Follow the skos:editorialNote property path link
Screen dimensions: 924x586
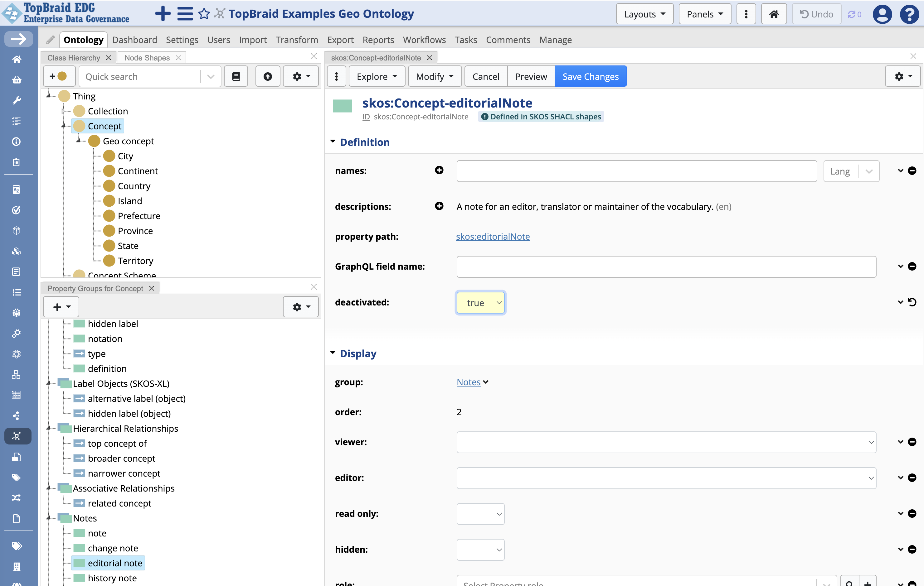493,236
